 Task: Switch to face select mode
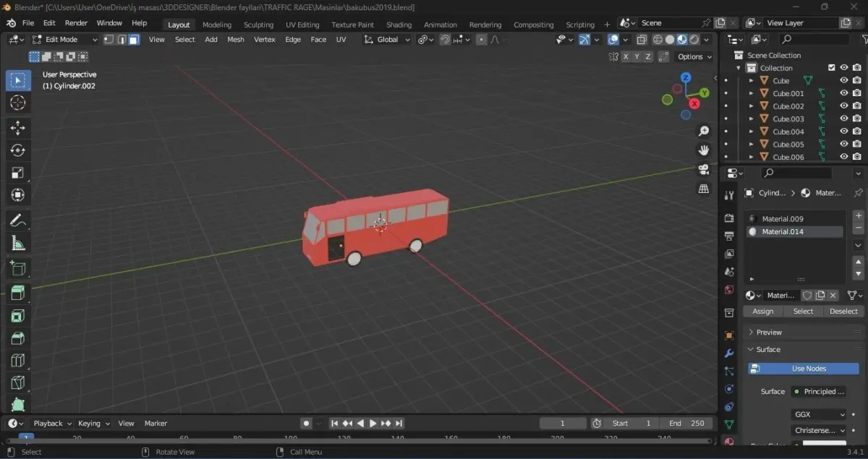134,39
